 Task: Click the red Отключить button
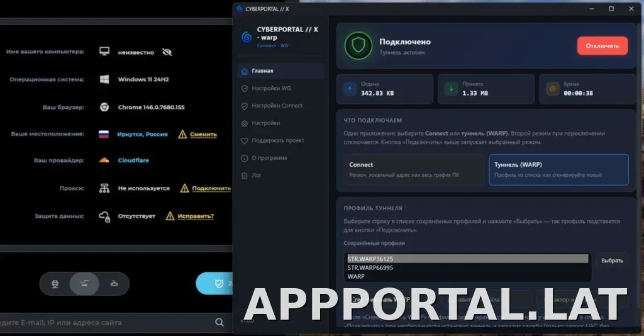coord(602,46)
